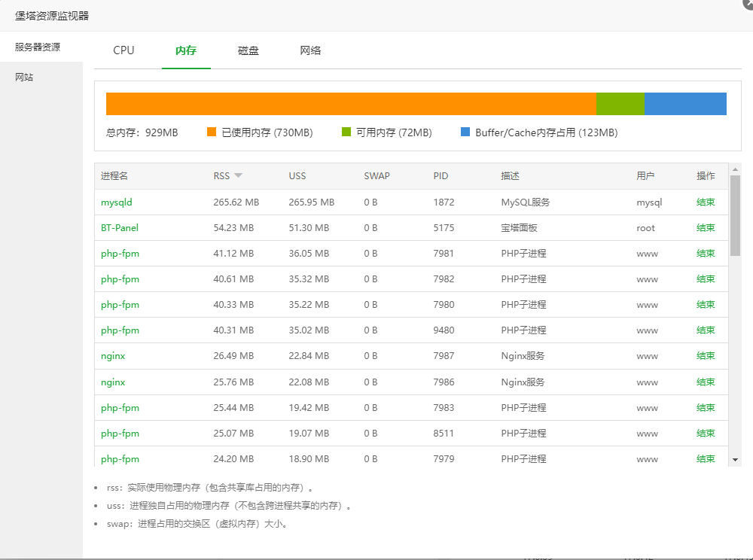This screenshot has width=753, height=560.
Task: Click 结束 for php-fpm PID 8511
Action: point(706,433)
